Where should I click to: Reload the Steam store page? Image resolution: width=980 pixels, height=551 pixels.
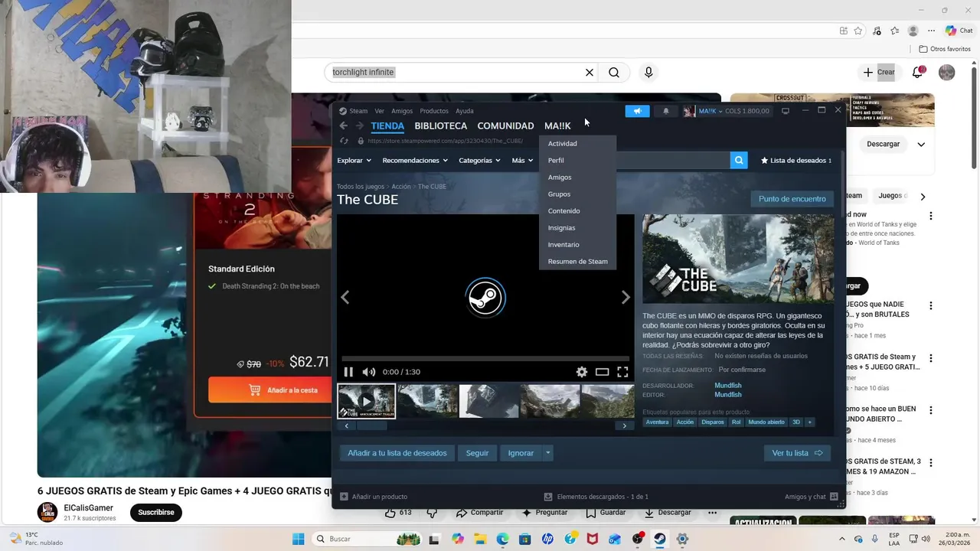point(344,141)
